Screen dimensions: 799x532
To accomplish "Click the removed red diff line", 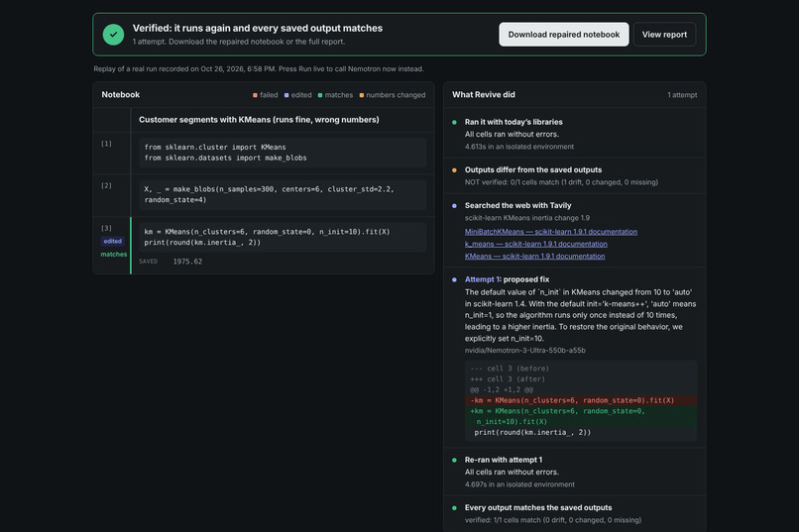I will pos(581,400).
